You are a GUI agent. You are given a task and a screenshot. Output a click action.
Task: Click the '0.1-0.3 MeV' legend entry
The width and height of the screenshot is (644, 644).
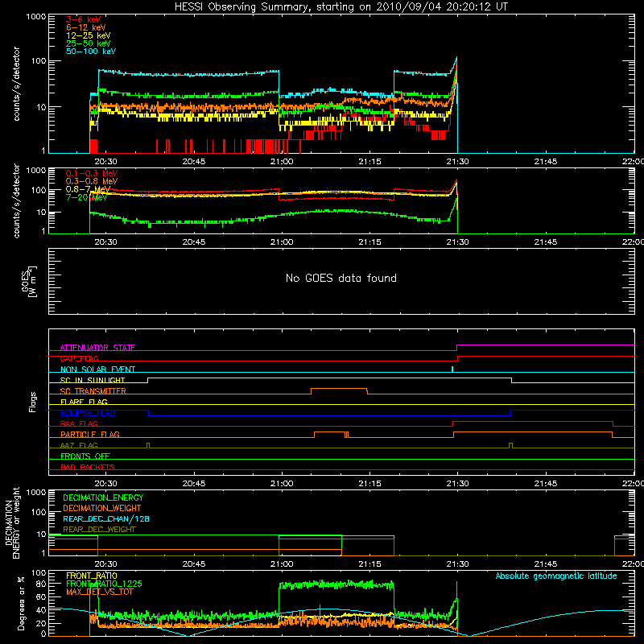point(92,173)
